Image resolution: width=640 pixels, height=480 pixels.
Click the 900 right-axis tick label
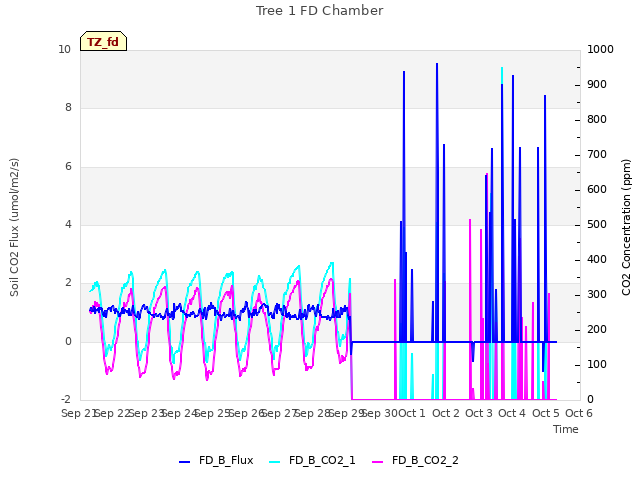[x=597, y=84]
